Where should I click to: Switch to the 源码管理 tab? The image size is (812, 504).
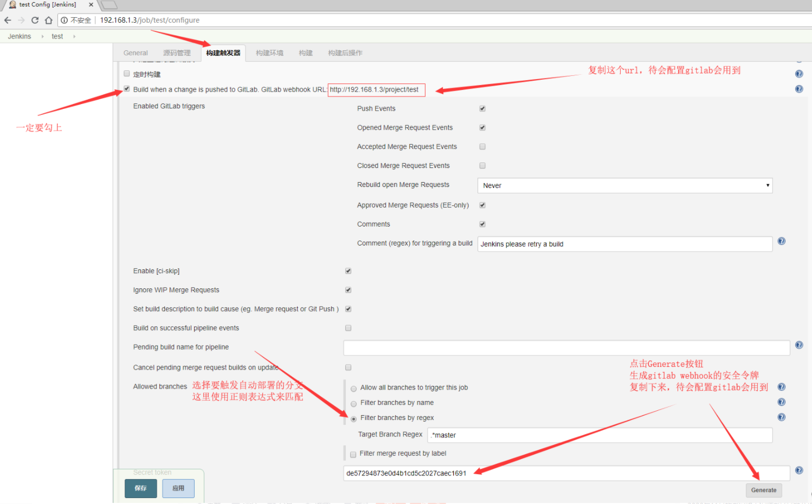(177, 53)
